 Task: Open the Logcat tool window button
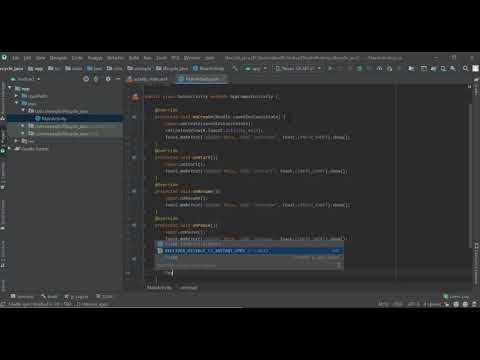(76, 296)
